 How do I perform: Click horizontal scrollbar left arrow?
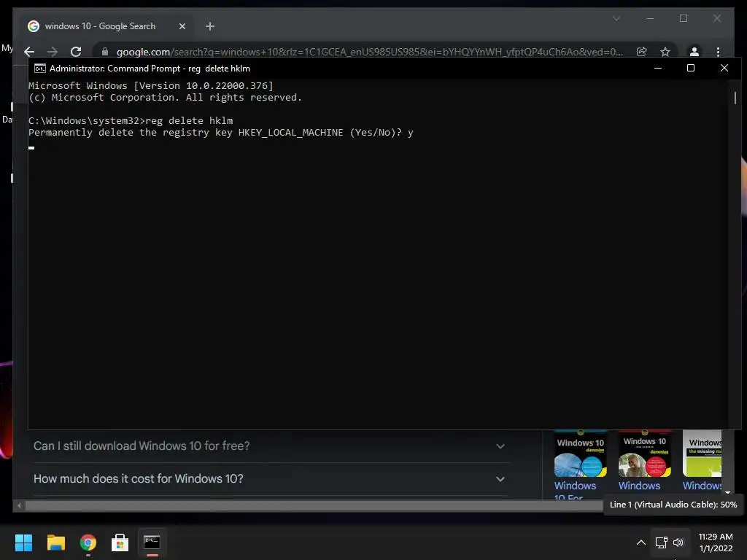click(x=19, y=505)
